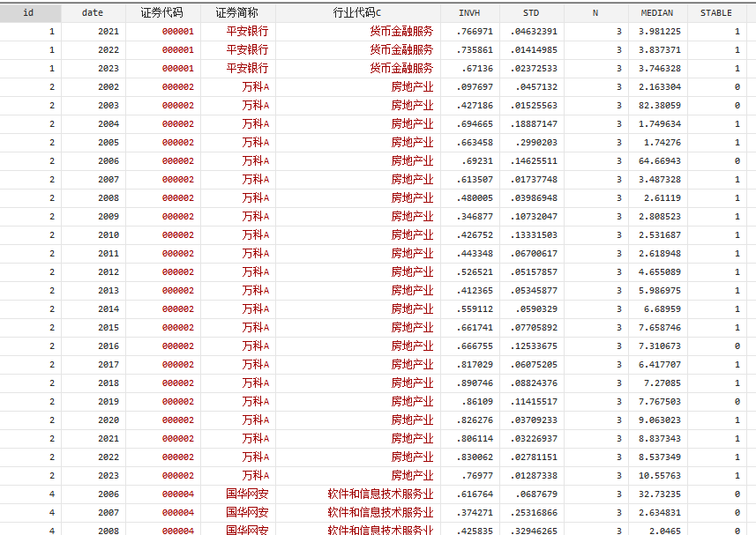The width and height of the screenshot is (756, 535).
Task: Click the 证券代码 column header
Action: pyautogui.click(x=162, y=13)
